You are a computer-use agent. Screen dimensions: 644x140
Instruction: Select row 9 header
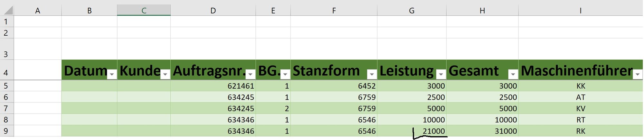[x=6, y=131]
